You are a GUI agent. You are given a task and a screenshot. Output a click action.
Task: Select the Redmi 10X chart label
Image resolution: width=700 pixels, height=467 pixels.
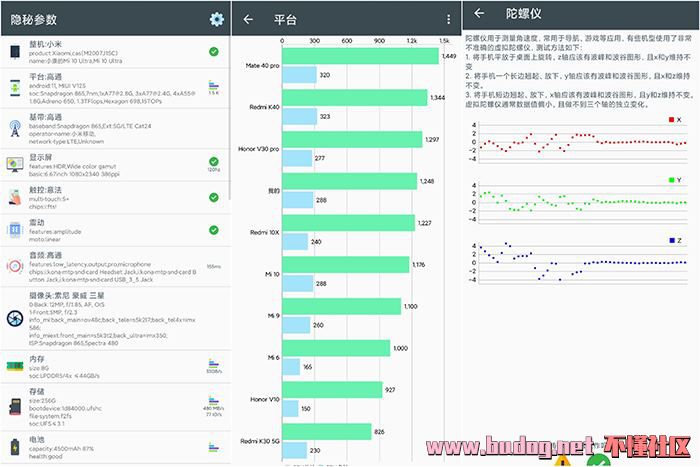click(265, 232)
